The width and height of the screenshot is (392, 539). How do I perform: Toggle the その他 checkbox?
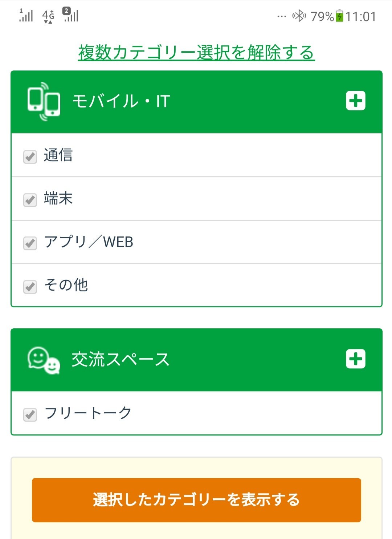(x=30, y=287)
